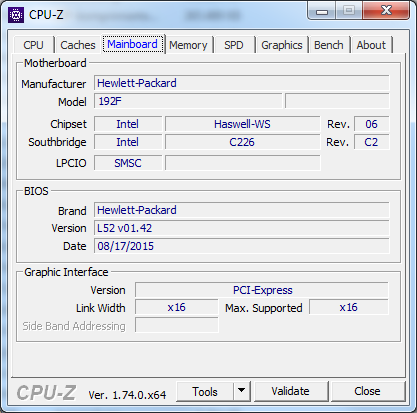The width and height of the screenshot is (417, 413).
Task: Open the Bench tab
Action: 329,45
